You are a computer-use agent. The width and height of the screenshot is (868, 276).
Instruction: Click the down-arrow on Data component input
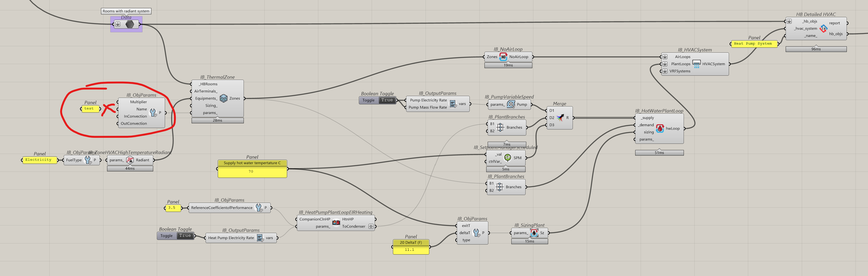tap(118, 24)
